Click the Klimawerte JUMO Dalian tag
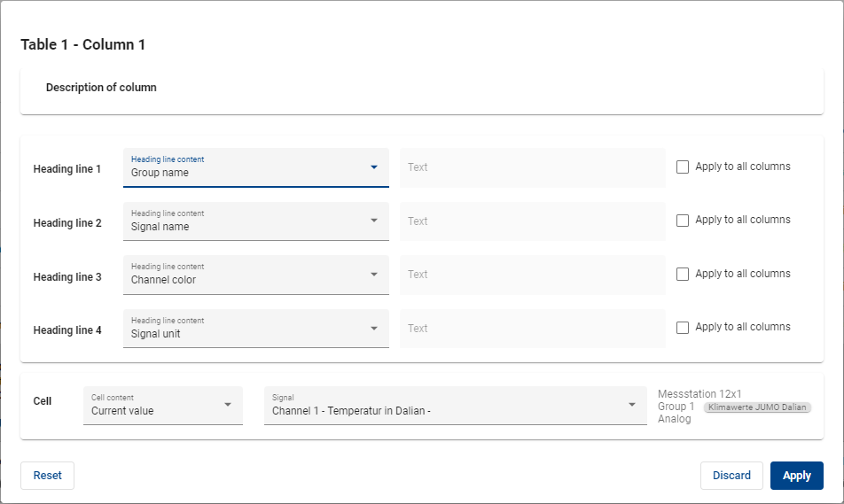Image resolution: width=844 pixels, height=504 pixels. pyautogui.click(x=757, y=407)
